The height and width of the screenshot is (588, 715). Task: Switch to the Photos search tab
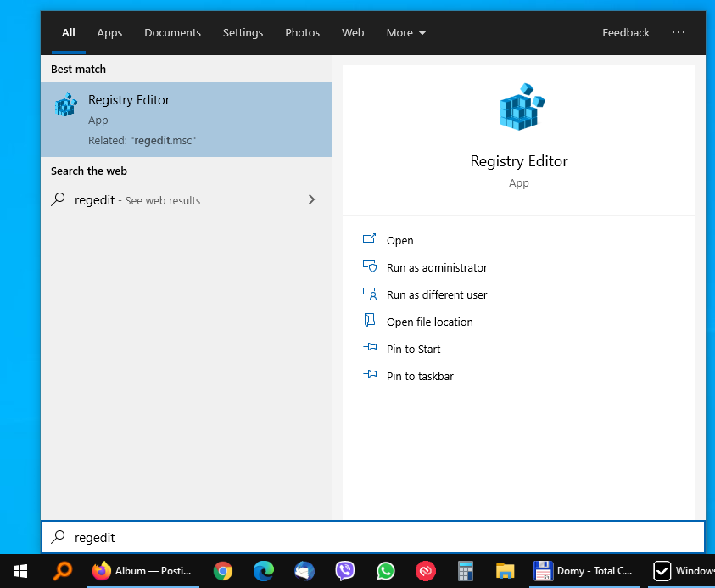302,33
